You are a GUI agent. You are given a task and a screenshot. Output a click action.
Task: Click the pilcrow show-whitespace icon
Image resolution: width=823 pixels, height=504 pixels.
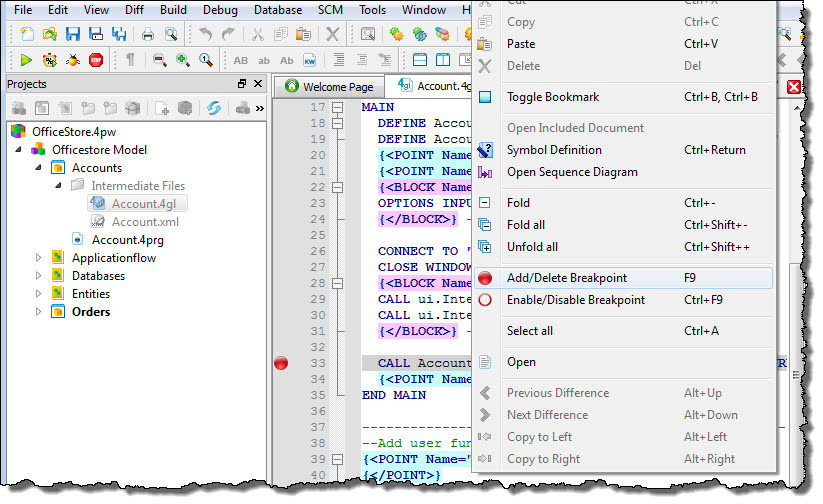(130, 60)
